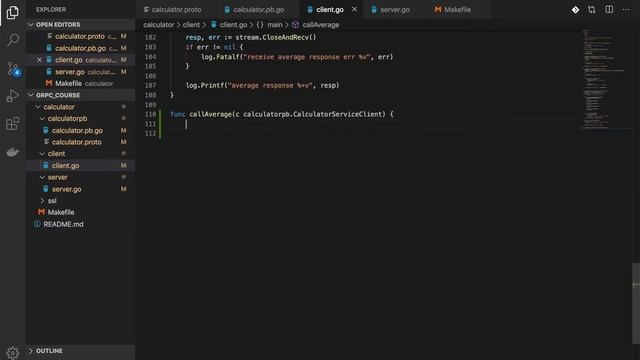Open Source Control view with badge

coord(13,69)
